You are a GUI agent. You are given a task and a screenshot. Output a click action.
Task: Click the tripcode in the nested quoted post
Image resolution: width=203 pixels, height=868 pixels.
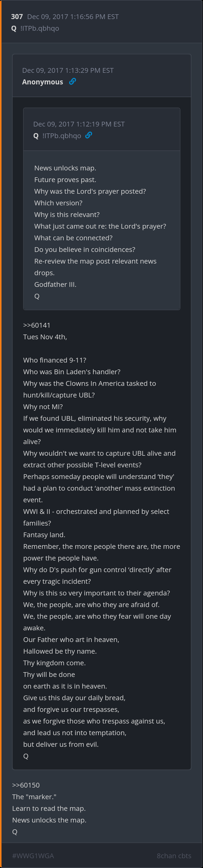[x=62, y=136]
